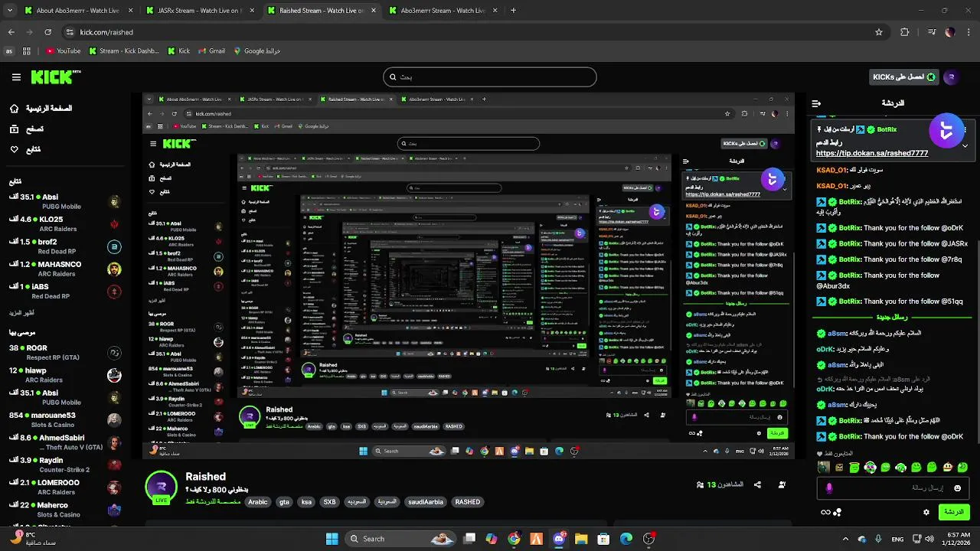980x551 pixels.
Task: Click the ENG language indicator in taskbar
Action: click(897, 539)
